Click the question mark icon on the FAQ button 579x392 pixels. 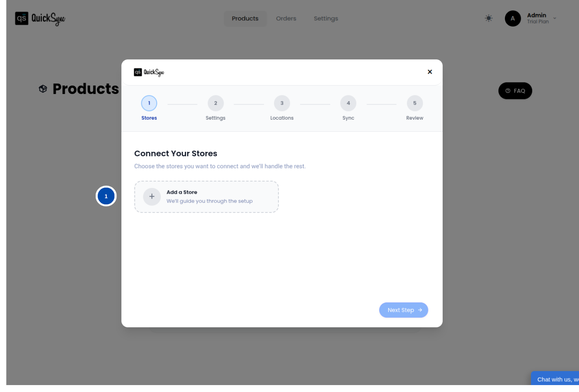click(507, 90)
